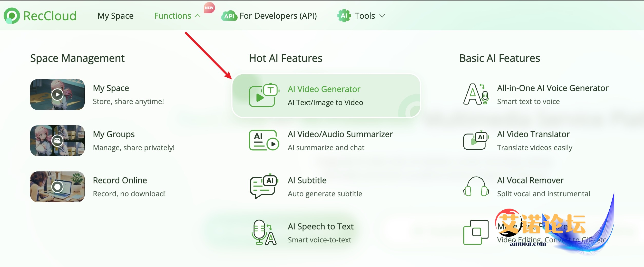Viewport: 644px width, 267px height.
Task: Open the RecCloud brand name link
Action: coord(50,16)
